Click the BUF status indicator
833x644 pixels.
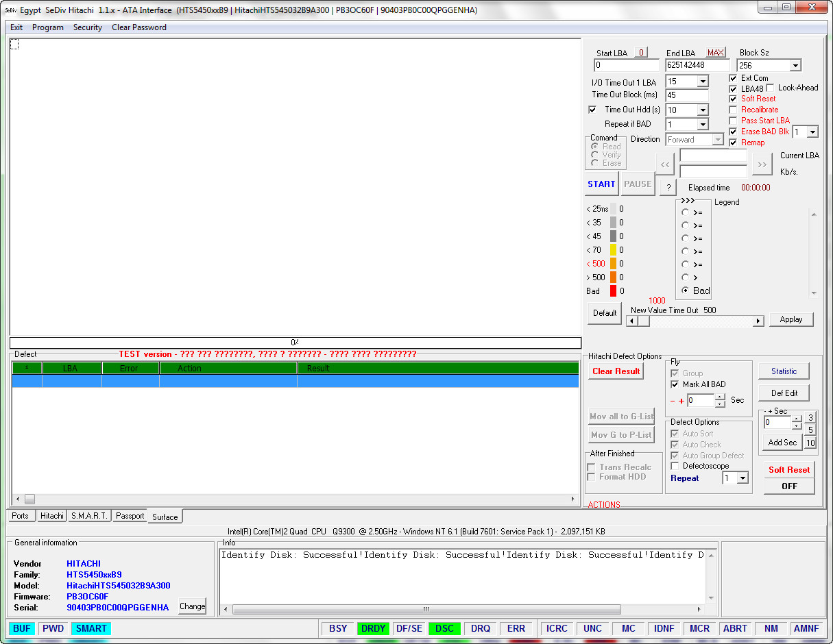click(x=22, y=628)
